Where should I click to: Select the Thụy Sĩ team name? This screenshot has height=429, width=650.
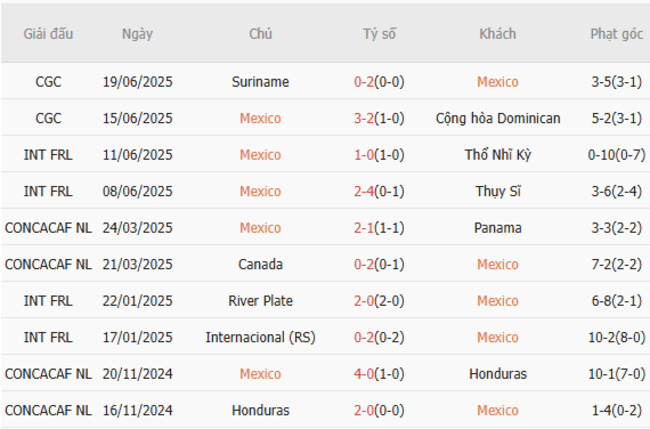[x=497, y=191]
